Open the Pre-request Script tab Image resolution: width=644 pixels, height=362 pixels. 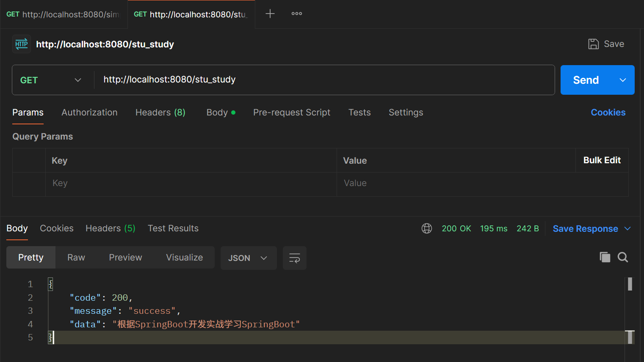pos(292,112)
